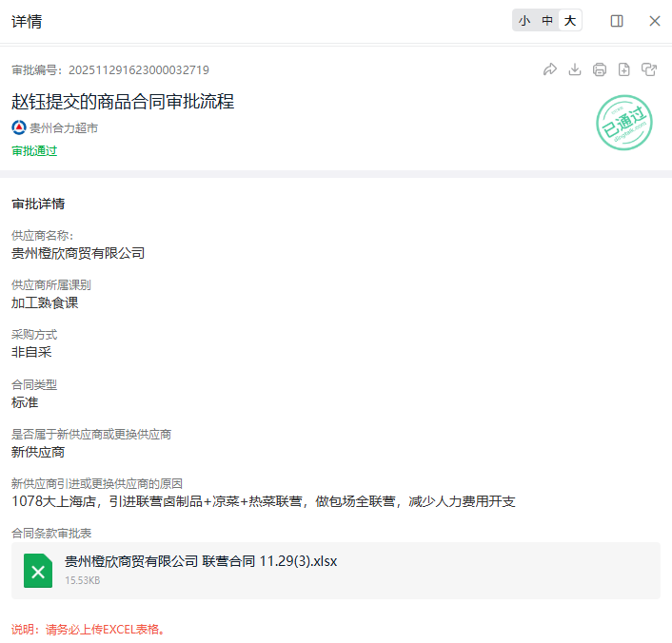Set font size to 小 (small)
Image resolution: width=672 pixels, height=643 pixels.
tap(524, 21)
